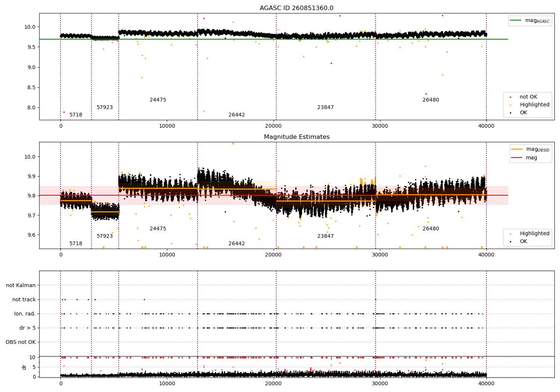Image resolution: width=560 pixels, height=392 pixels.
Task: Click dr axis tick 5 in bottom plot
Action: click(34, 367)
